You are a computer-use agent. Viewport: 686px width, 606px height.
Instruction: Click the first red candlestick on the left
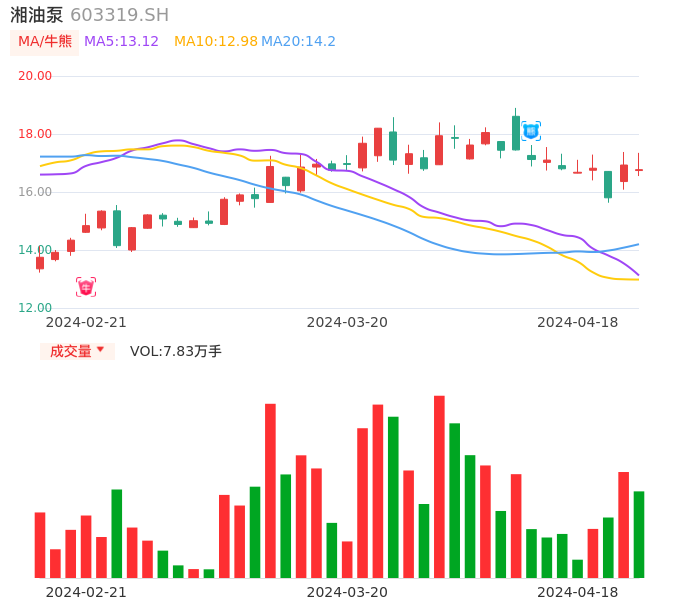click(x=40, y=263)
